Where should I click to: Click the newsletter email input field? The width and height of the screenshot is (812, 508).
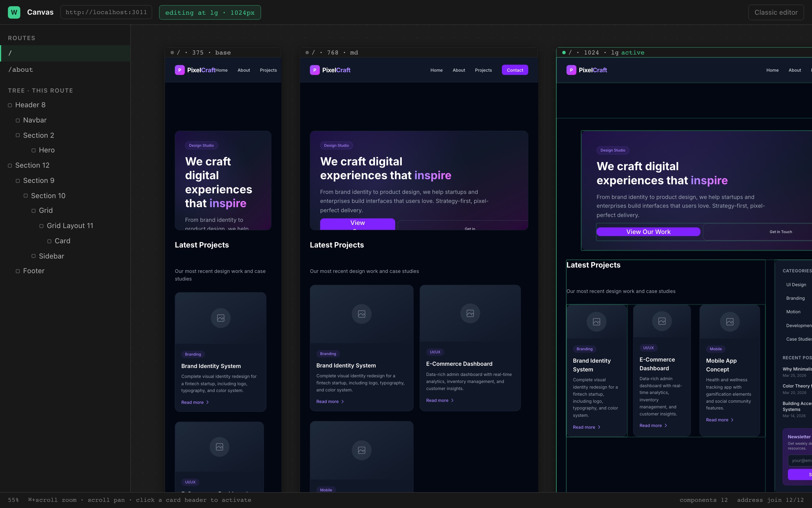(x=800, y=461)
